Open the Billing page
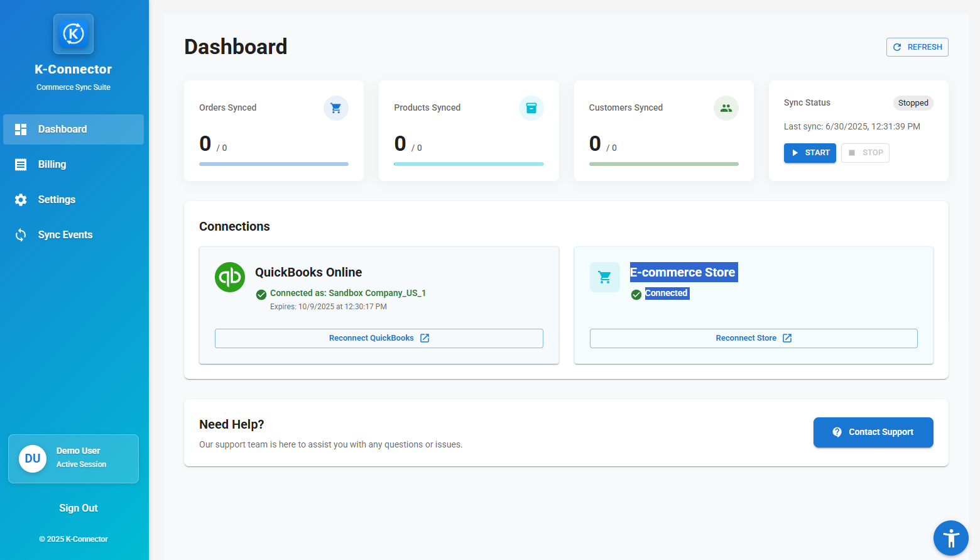 73,165
